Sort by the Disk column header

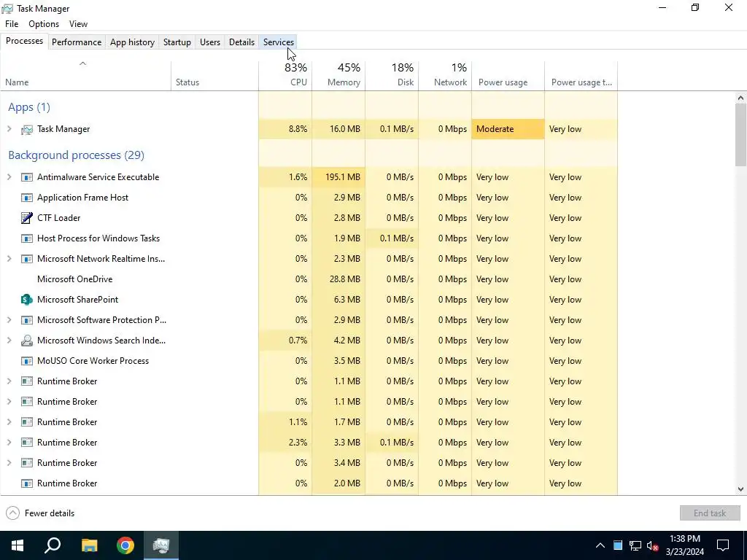click(x=392, y=76)
